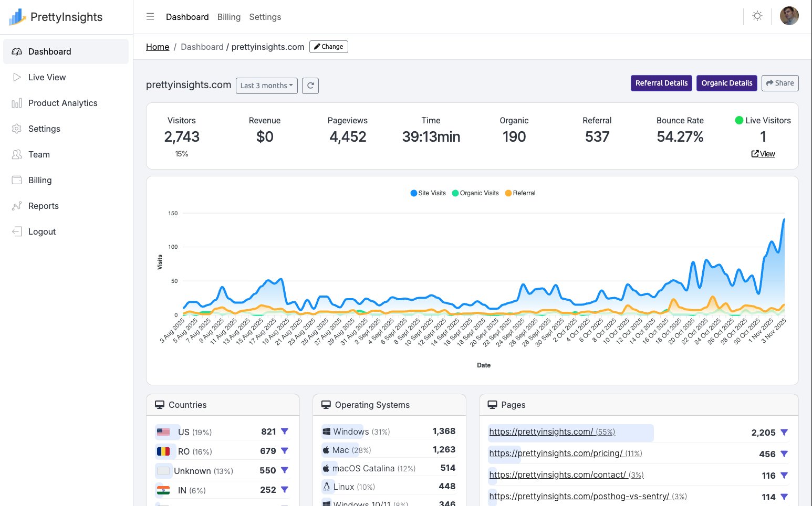Click the PrettyInsights logo icon
The width and height of the screenshot is (812, 506).
17,17
